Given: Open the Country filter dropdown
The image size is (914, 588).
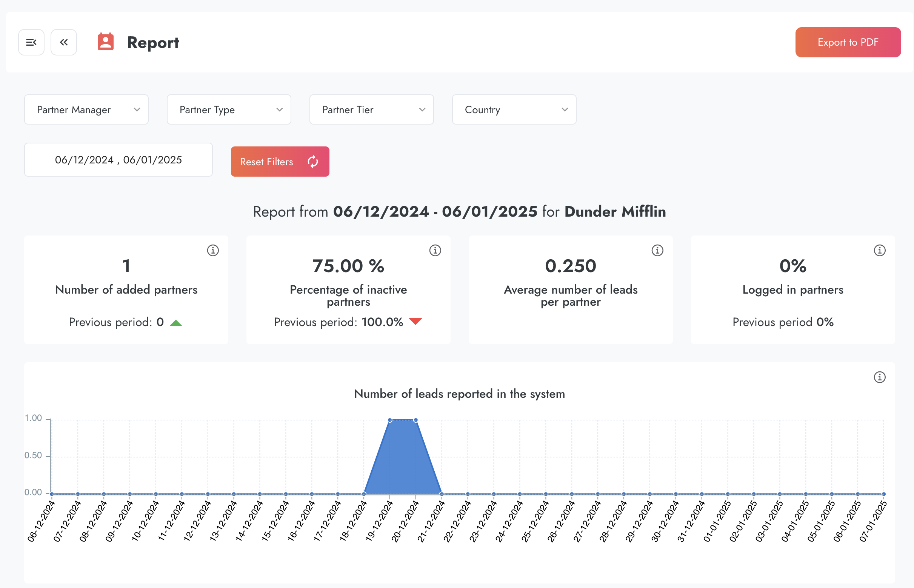Looking at the screenshot, I should tap(514, 109).
